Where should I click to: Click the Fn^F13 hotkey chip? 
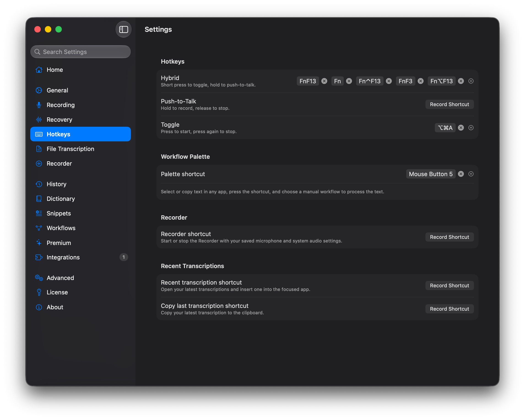(370, 81)
